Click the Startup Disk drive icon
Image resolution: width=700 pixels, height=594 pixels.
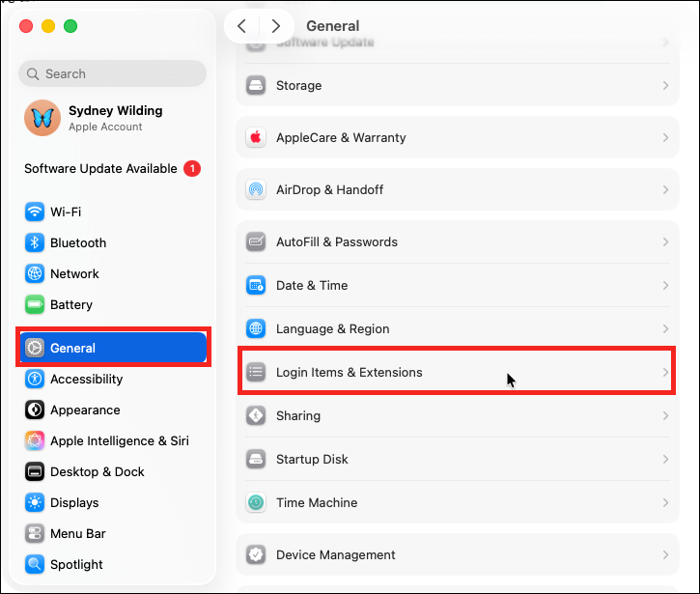[256, 459]
